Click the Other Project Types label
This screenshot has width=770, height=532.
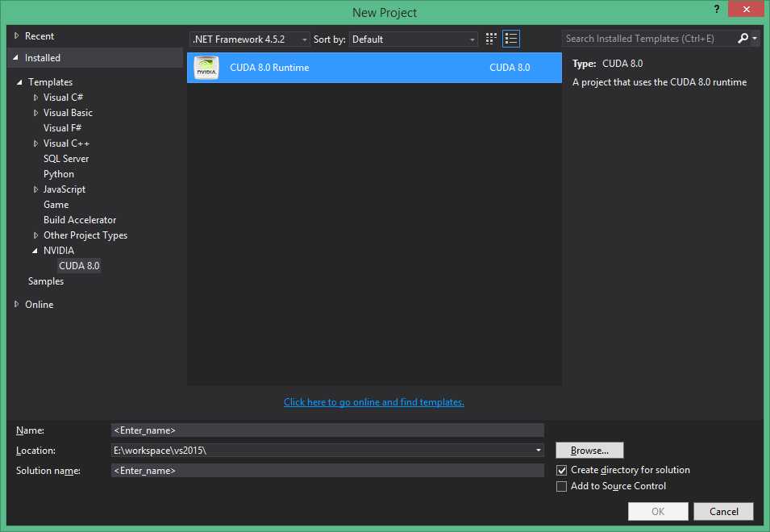[85, 235]
